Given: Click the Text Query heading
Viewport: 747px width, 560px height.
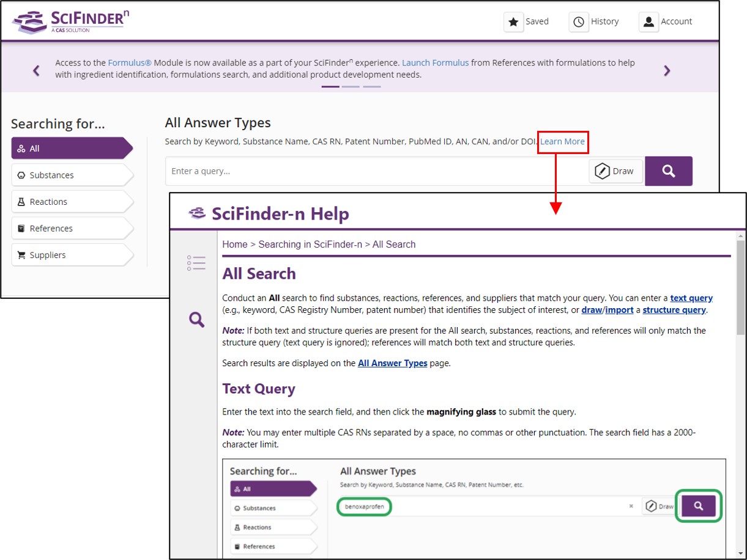Looking at the screenshot, I should [x=259, y=389].
